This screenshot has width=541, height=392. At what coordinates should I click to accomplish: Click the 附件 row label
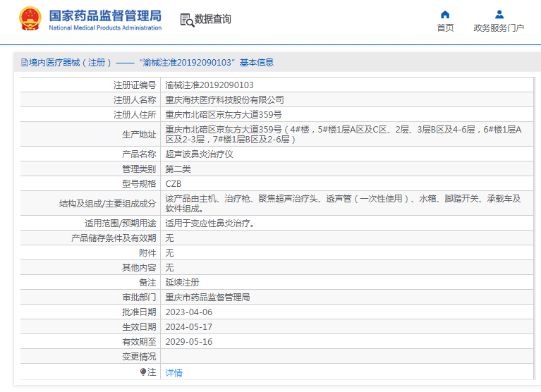(147, 252)
